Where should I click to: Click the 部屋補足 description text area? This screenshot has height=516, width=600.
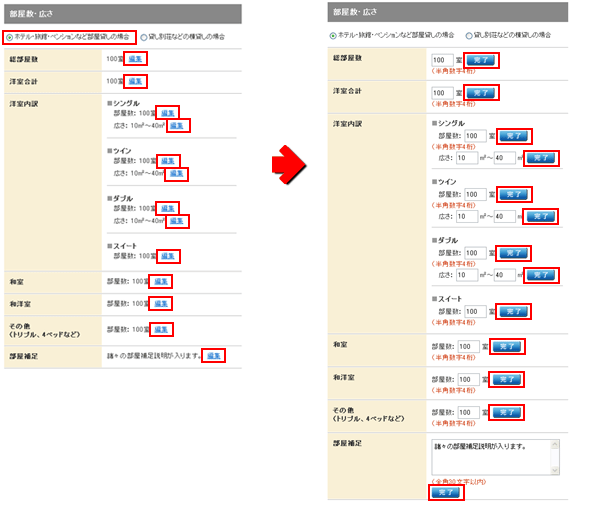tap(488, 457)
